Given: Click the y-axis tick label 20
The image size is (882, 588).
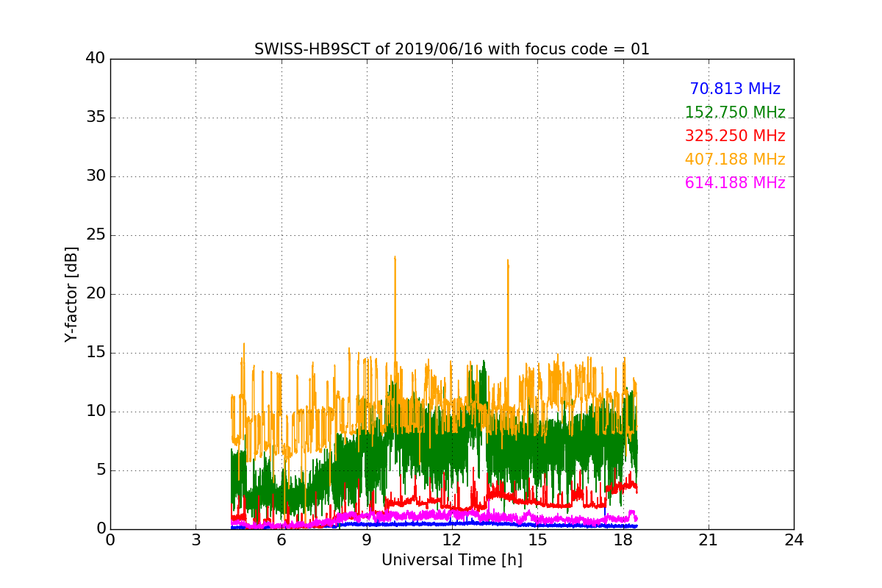Looking at the screenshot, I should tap(96, 294).
